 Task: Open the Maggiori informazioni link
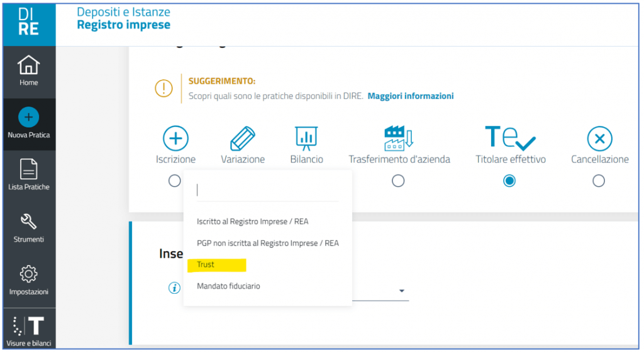[410, 96]
